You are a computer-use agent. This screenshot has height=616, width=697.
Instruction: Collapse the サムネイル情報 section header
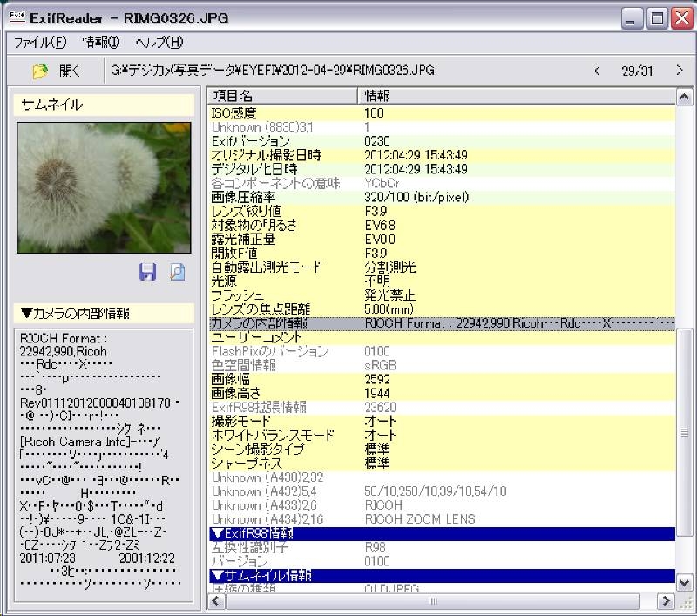pyautogui.click(x=261, y=575)
